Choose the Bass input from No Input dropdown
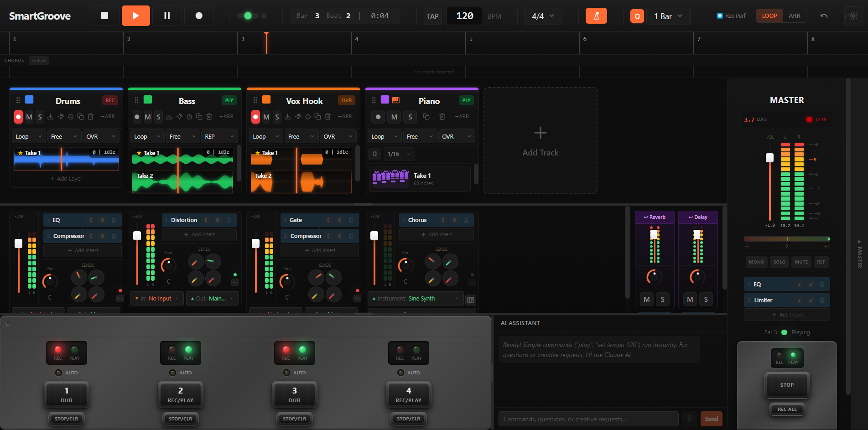The height and width of the screenshot is (430, 868). click(x=157, y=299)
